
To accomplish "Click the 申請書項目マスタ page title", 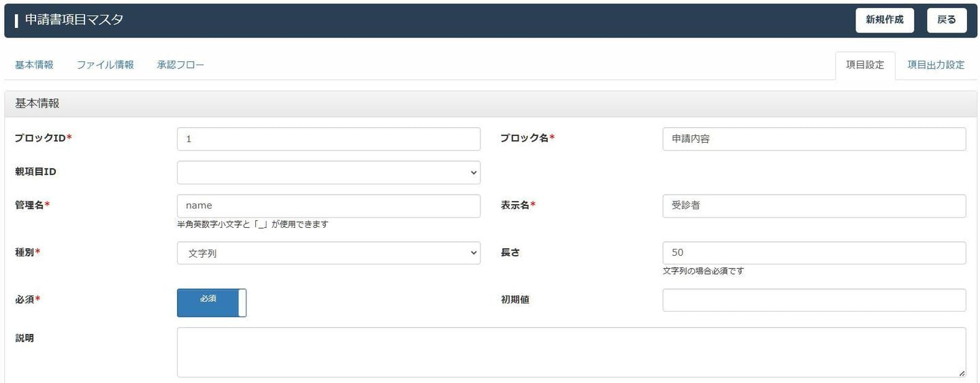I will pyautogui.click(x=74, y=20).
